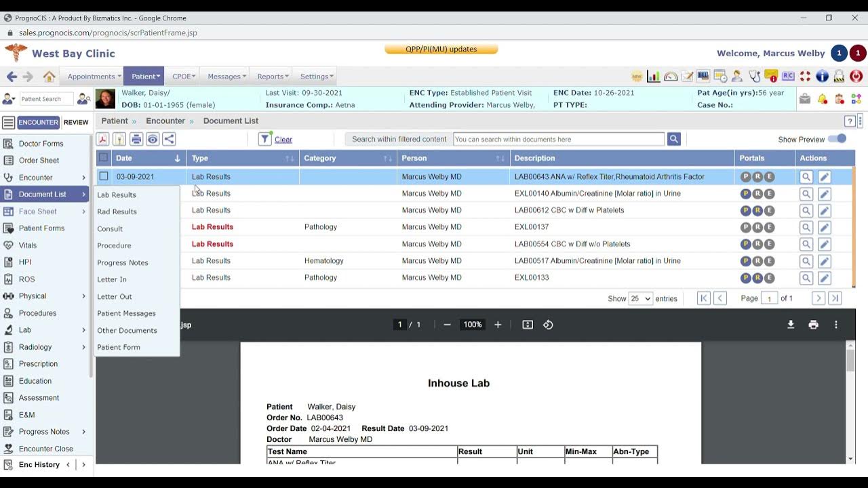Click the lock screen padlock icon
Image resolution: width=868 pixels, height=488 pixels.
[x=839, y=76]
